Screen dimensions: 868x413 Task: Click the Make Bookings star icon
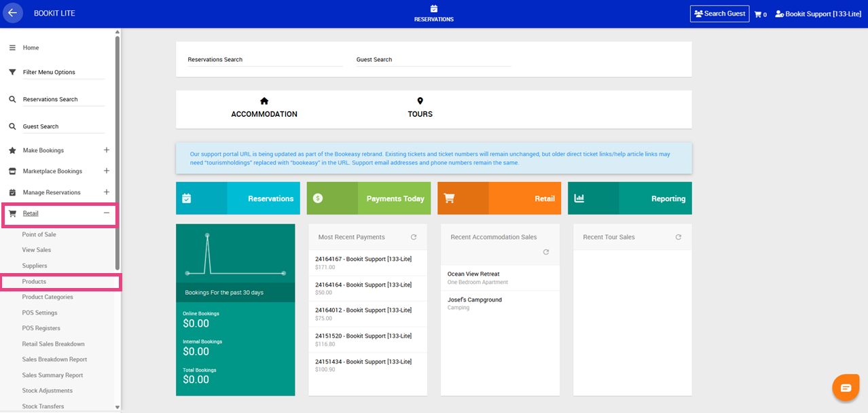[x=12, y=150]
